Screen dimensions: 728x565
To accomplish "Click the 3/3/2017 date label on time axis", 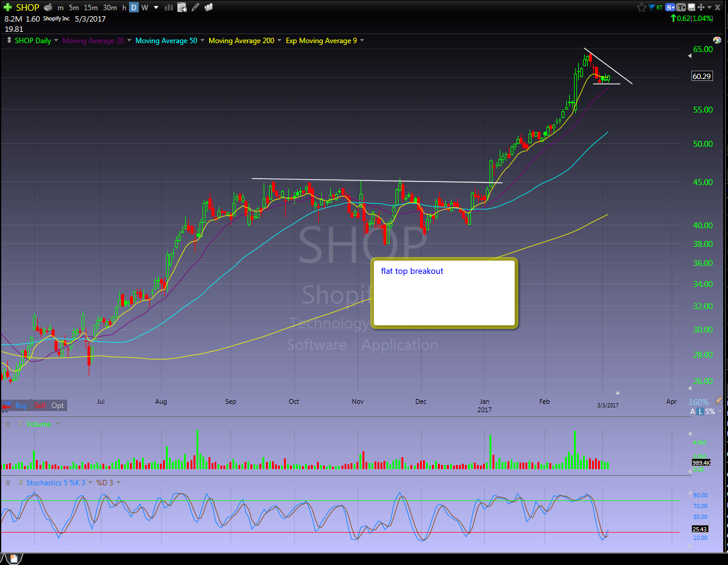I will pyautogui.click(x=607, y=406).
